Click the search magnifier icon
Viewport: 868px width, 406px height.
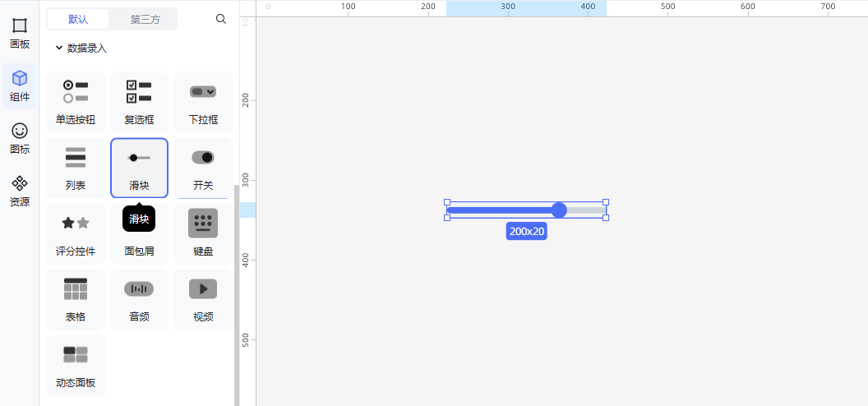(221, 19)
